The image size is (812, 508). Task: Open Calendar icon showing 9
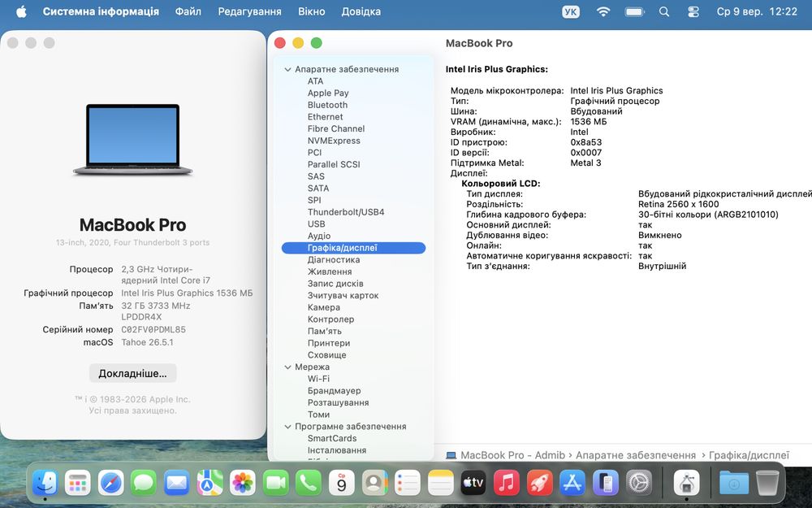click(x=342, y=483)
